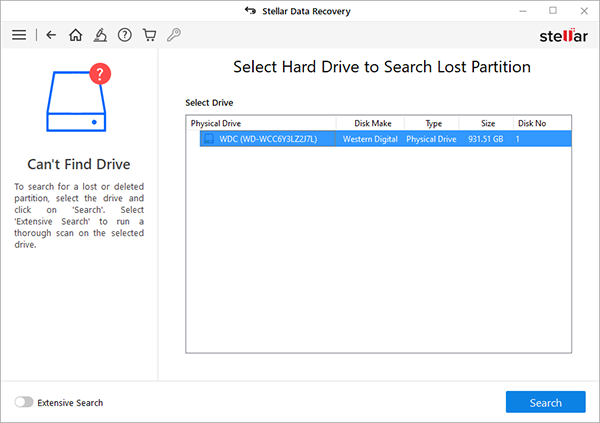Click the Type column header

(x=434, y=123)
